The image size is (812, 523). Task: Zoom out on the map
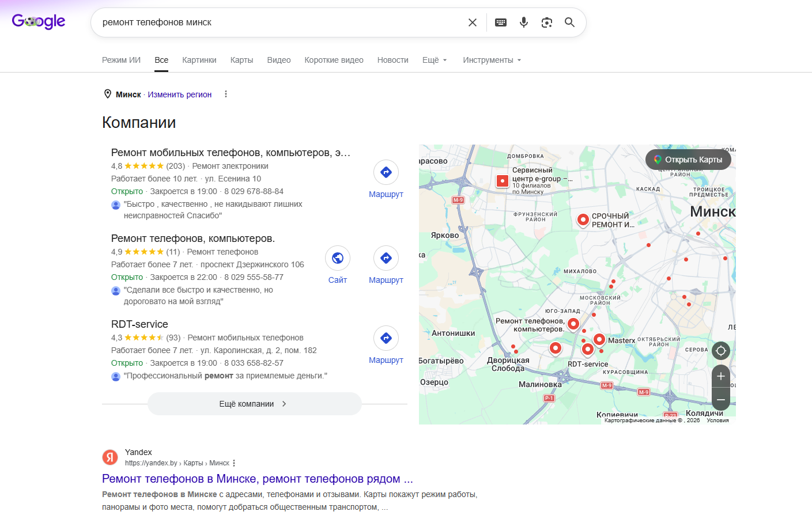tap(720, 399)
